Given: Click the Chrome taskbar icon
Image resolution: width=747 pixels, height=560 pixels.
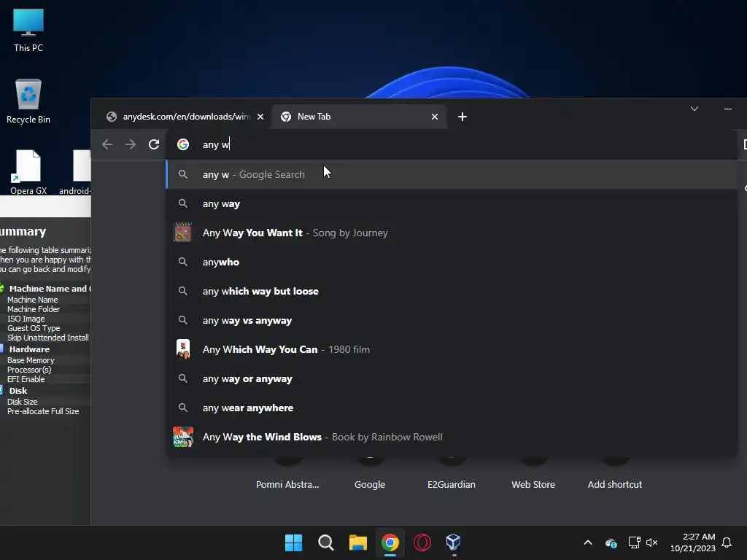Looking at the screenshot, I should pos(390,542).
